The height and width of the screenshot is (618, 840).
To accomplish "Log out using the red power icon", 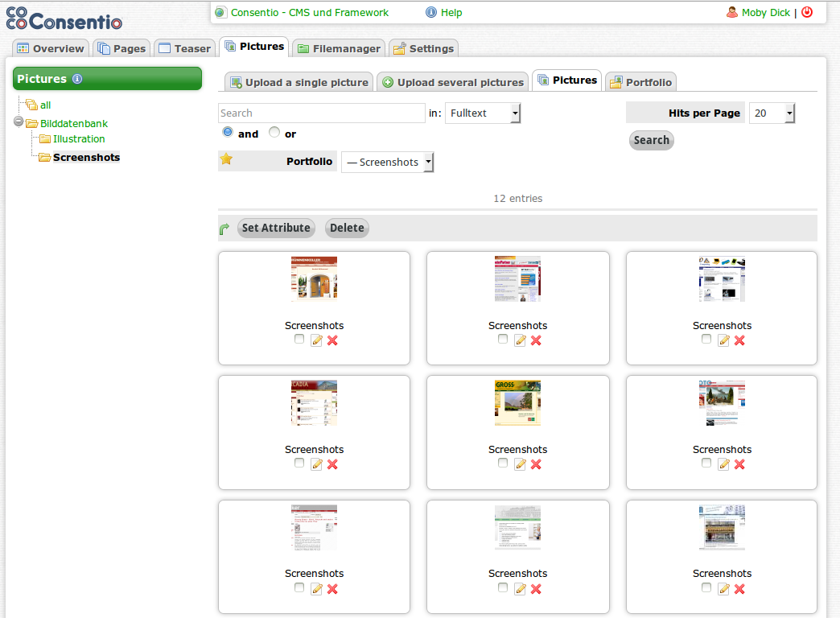I will [807, 12].
